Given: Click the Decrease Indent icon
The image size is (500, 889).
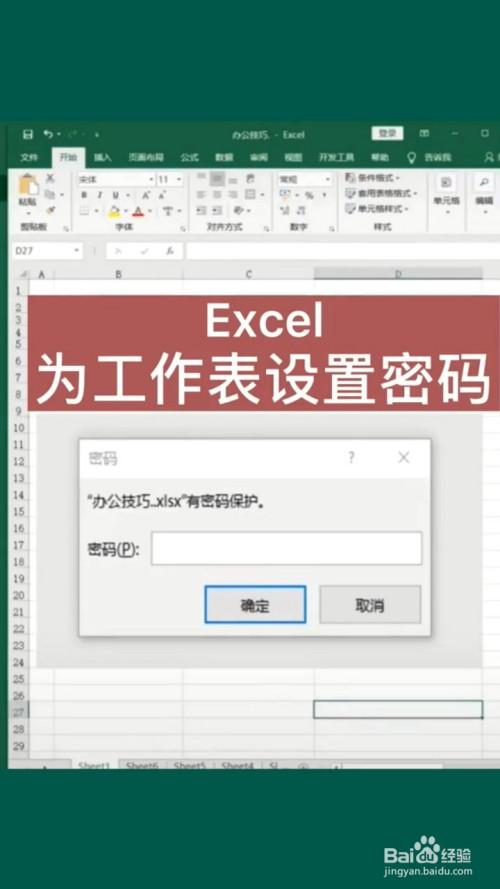Looking at the screenshot, I should pos(201,210).
